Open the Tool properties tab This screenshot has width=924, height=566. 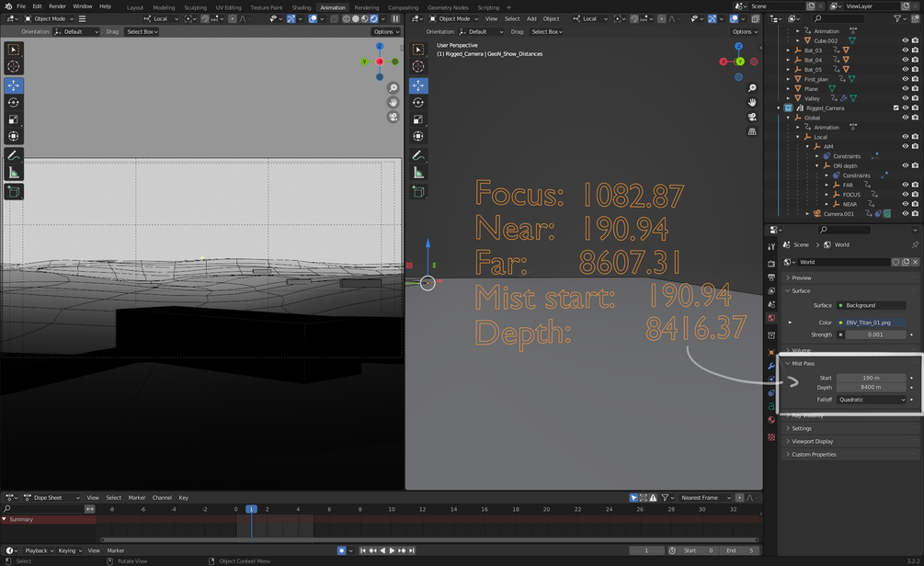[x=770, y=246]
